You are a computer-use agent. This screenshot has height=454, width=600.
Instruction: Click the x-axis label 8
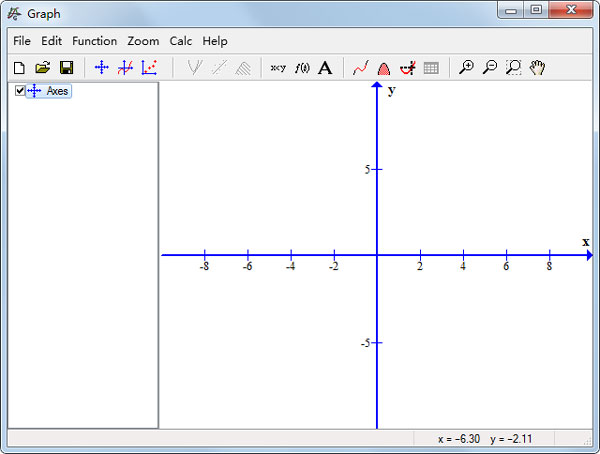click(x=549, y=266)
